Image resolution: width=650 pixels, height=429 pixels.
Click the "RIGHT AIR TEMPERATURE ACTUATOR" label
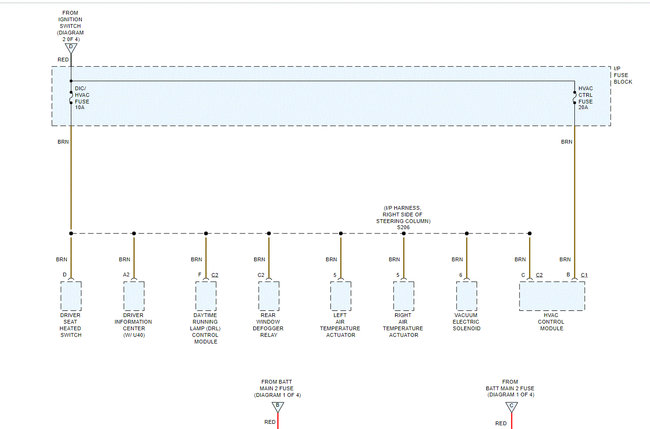[403, 325]
